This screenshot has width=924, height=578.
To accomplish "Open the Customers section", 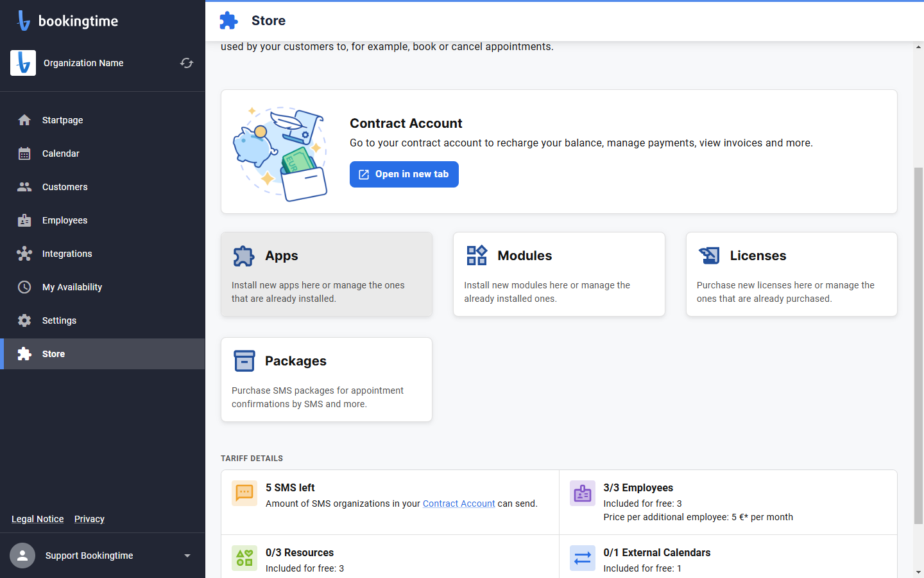I will tap(103, 187).
